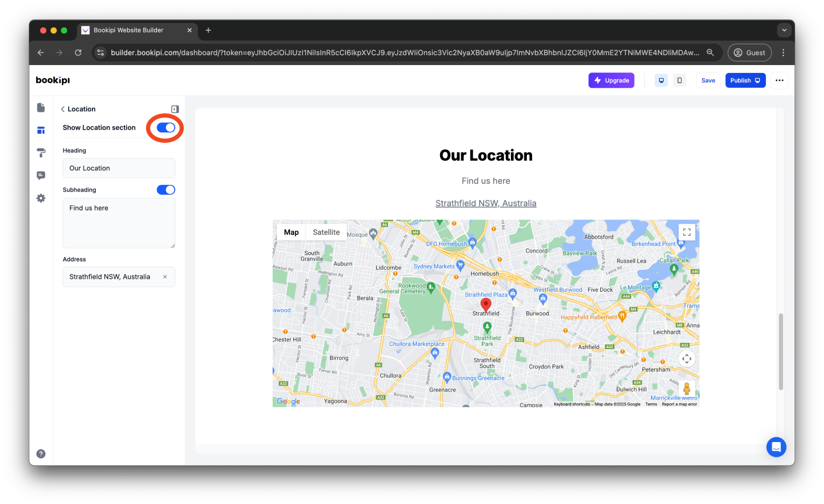Screen dimensions: 824x504
Task: Click Report a map error
Action: 679,404
